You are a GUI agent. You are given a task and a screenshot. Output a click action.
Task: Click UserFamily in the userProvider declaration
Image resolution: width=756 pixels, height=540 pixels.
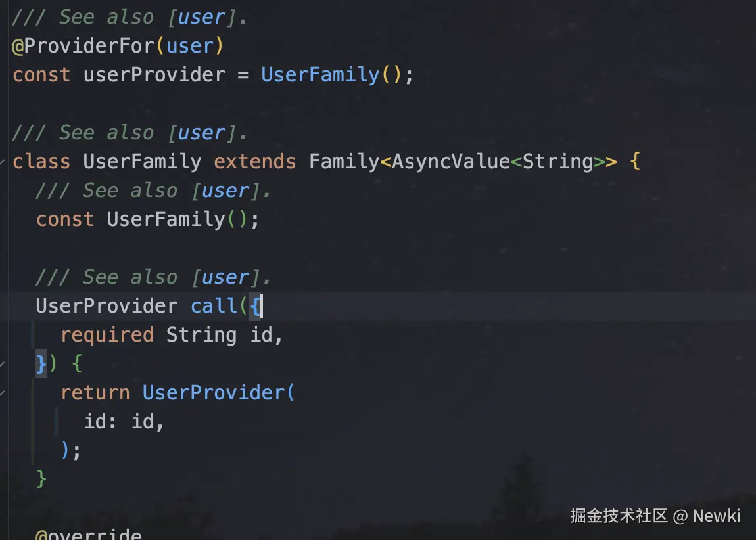click(320, 75)
